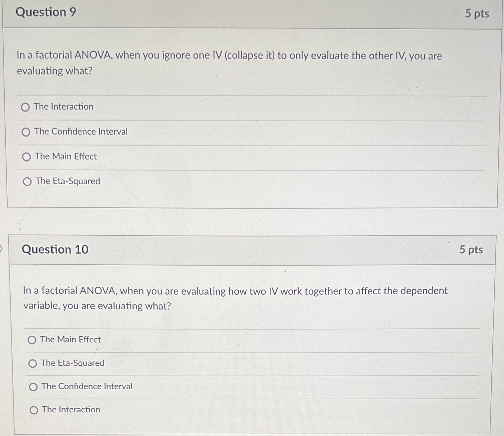
Task: Click "The Eta-Squared" answer text in Question 9
Action: [x=68, y=181]
